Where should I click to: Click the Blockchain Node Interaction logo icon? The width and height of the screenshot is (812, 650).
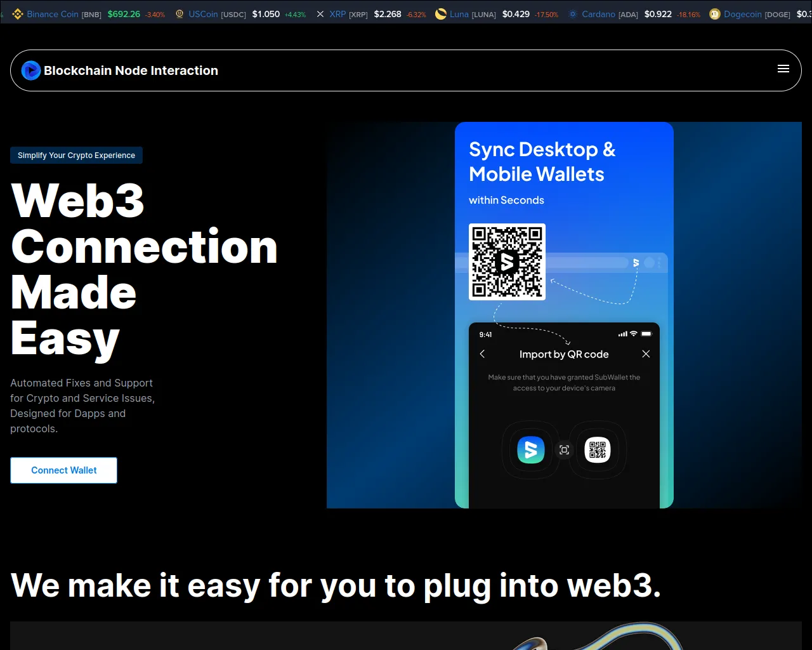[x=31, y=70]
